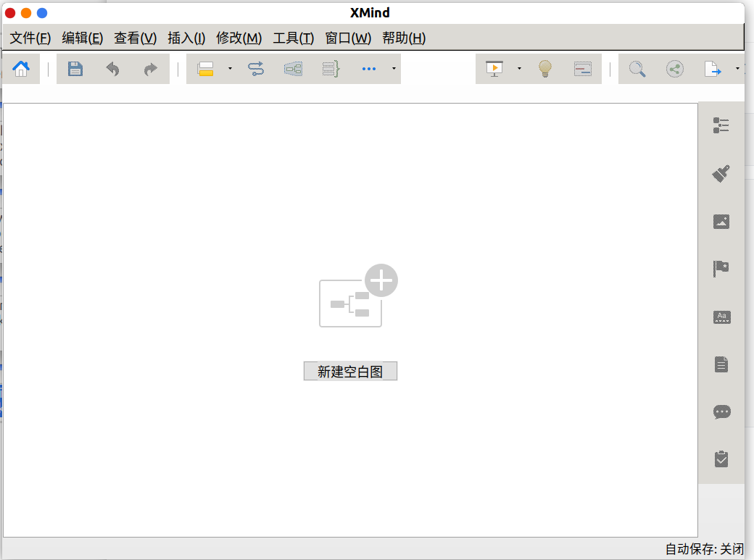Open the Themes panel in sidebar
Screen dimensions: 754x560
(x=721, y=317)
